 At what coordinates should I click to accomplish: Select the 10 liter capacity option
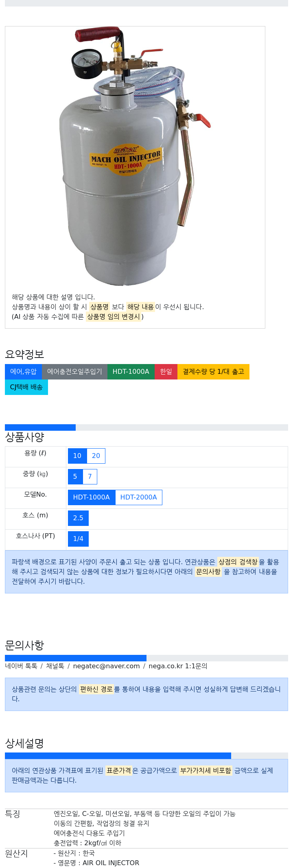coord(77,456)
